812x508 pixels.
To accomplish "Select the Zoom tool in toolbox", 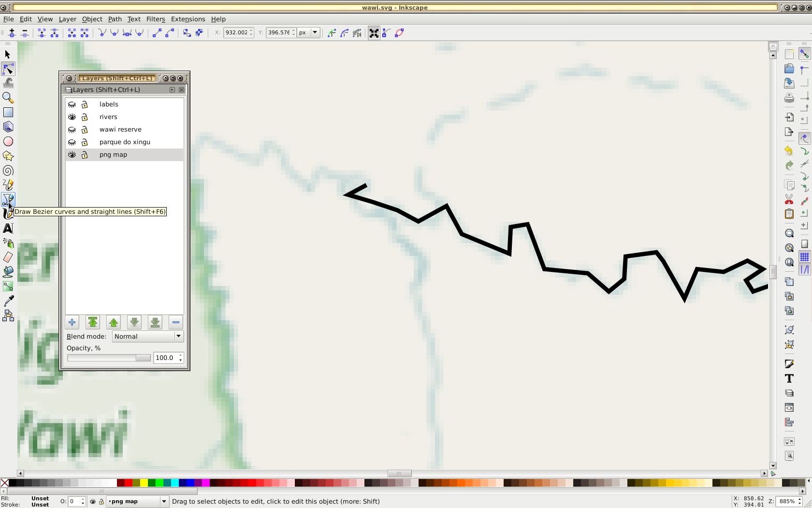I will (x=8, y=98).
